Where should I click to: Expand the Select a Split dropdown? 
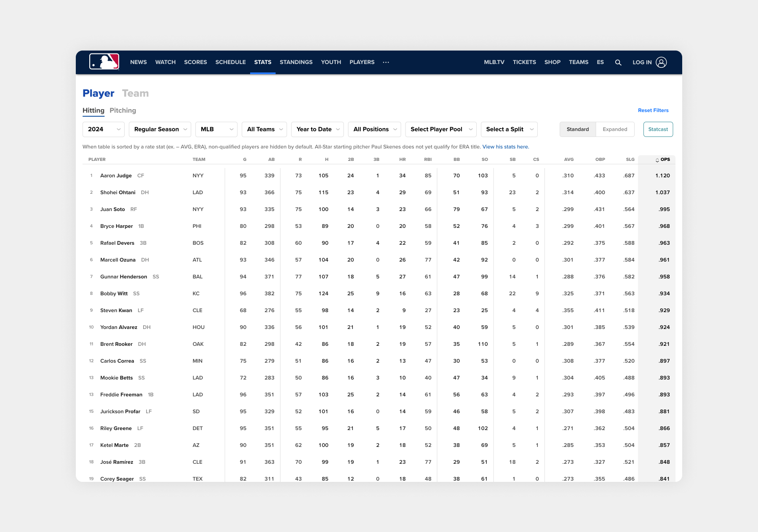pos(509,129)
